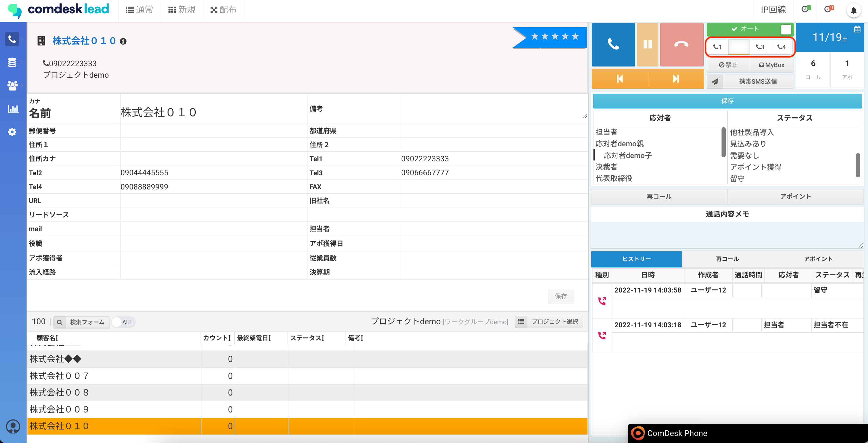Select the 株式会社◆◆ row
The image size is (868, 443).
307,359
